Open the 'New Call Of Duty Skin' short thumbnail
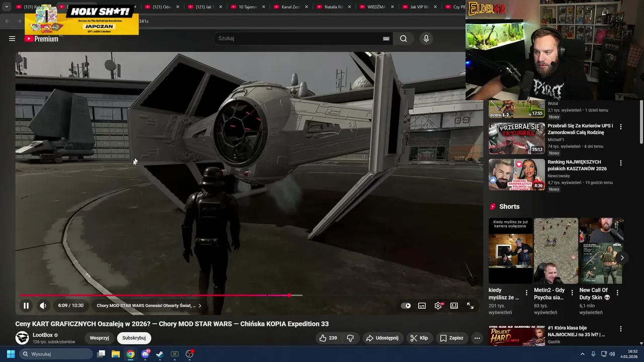This screenshot has height=362, width=644. click(x=601, y=251)
